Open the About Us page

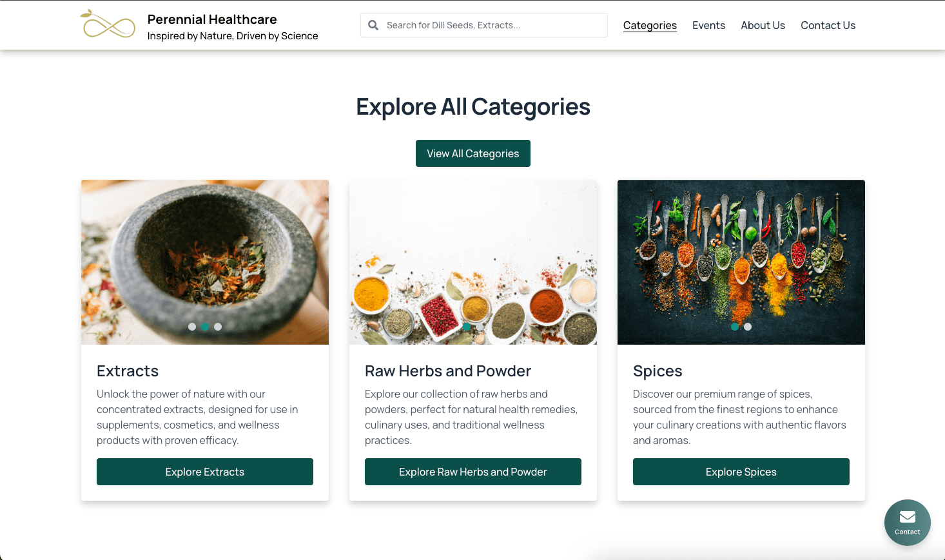click(763, 25)
